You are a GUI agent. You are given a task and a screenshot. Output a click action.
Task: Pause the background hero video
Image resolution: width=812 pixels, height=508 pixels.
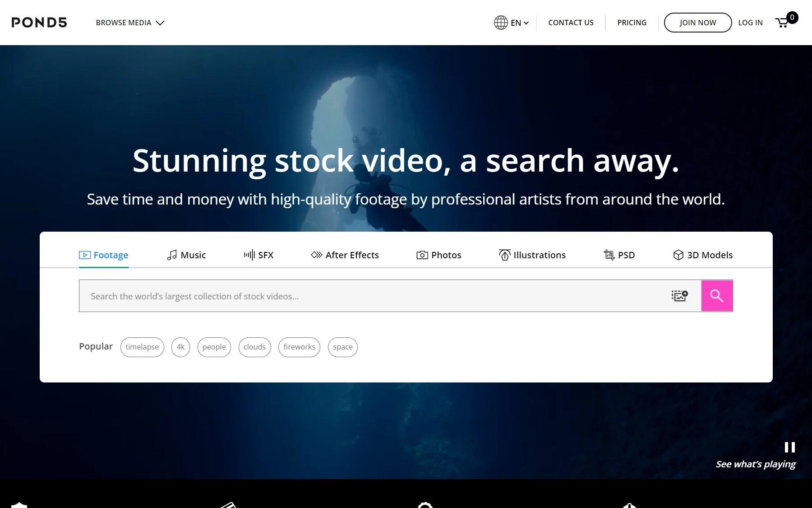pos(789,447)
